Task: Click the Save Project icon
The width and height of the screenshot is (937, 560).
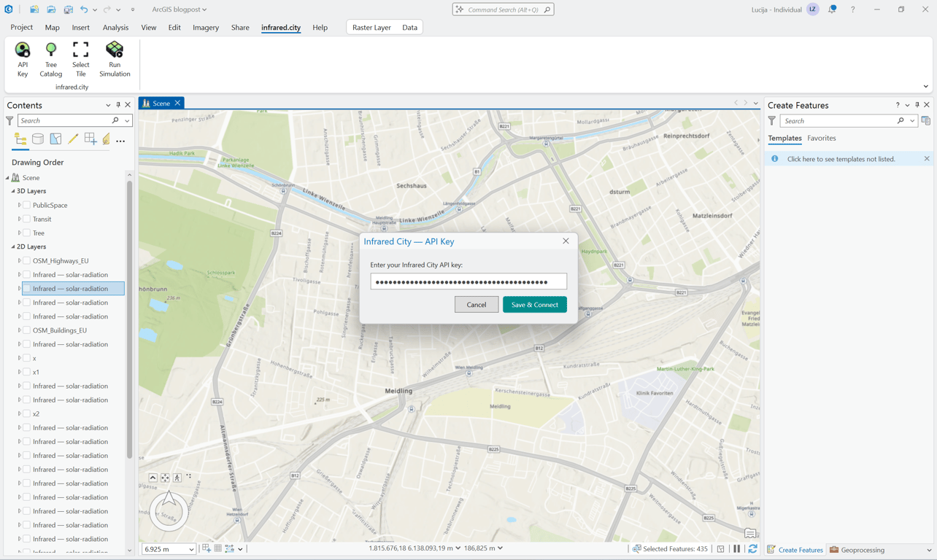Action: (68, 9)
